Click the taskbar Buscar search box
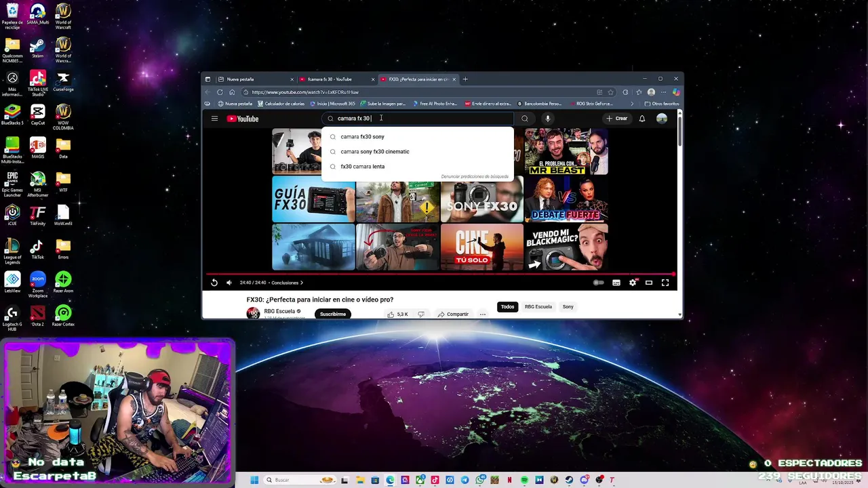Viewport: 868px width, 488px height. click(300, 480)
